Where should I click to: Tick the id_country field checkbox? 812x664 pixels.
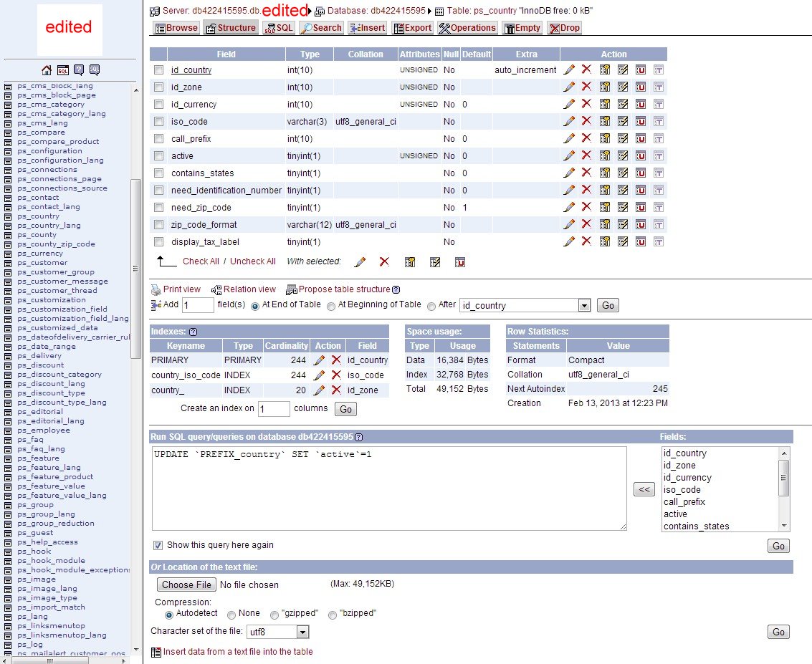(159, 70)
